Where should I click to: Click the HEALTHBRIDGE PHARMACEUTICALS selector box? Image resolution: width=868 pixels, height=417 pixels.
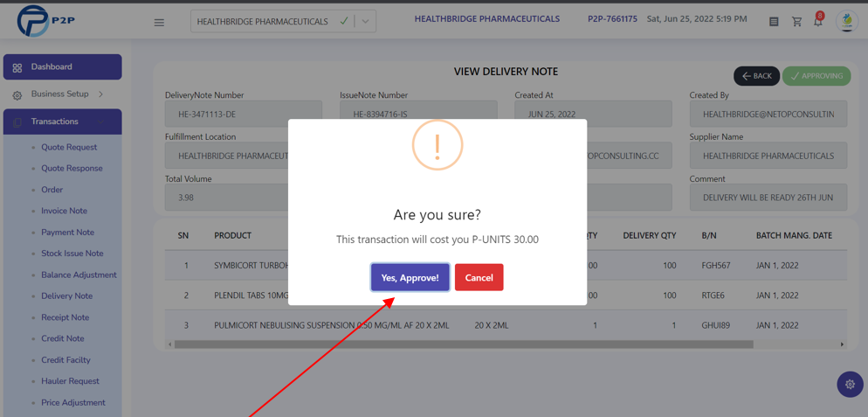point(284,22)
